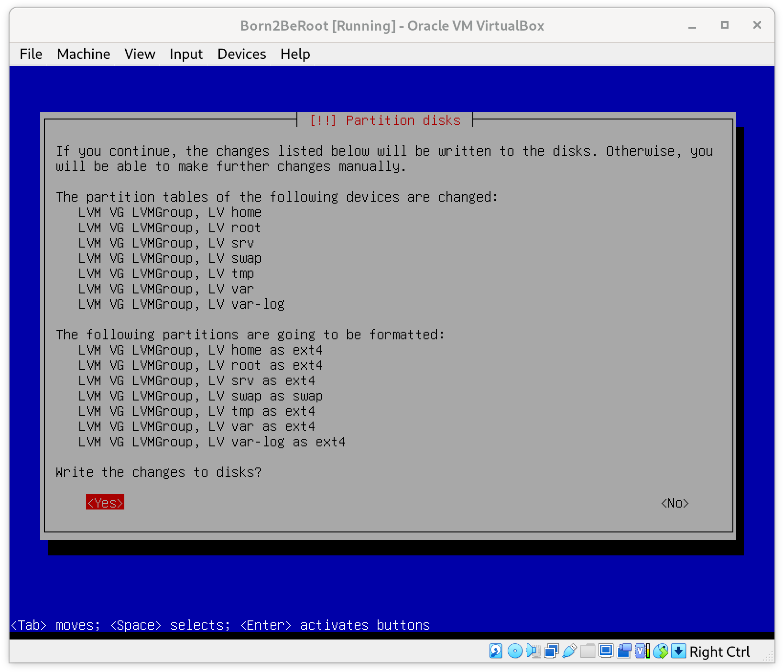
Task: Click the CPU virtualization status icon
Action: (642, 651)
